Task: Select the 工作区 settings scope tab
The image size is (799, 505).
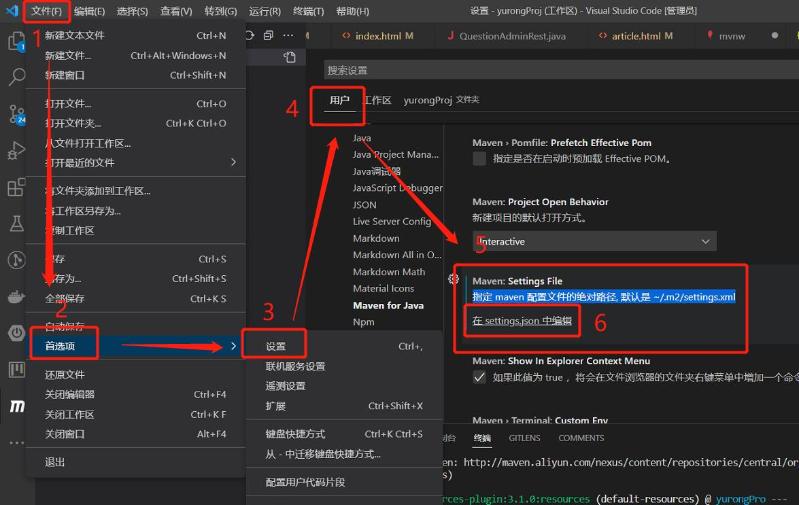Action: [378, 100]
